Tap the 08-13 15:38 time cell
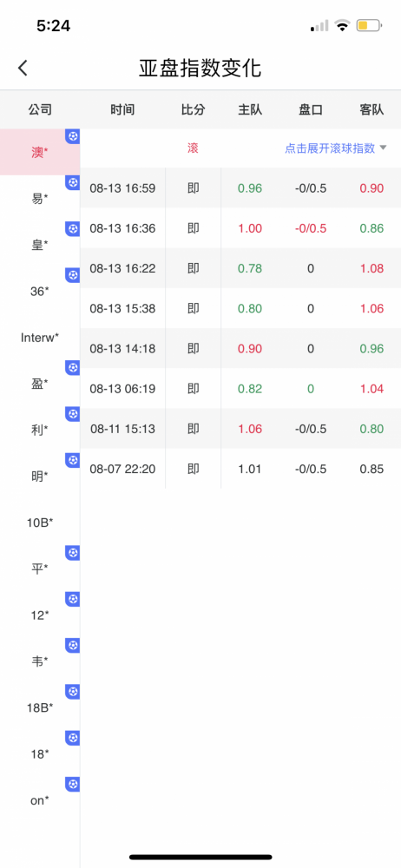 (x=122, y=308)
